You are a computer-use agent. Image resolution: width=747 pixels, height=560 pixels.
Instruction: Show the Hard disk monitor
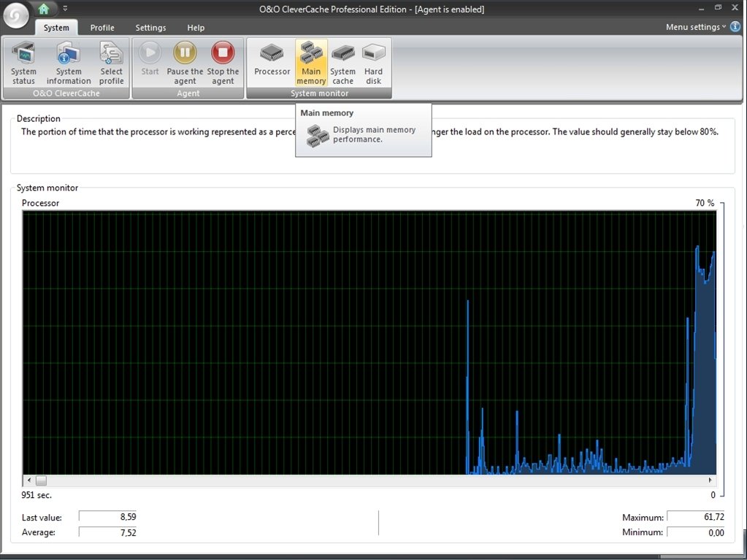point(374,63)
